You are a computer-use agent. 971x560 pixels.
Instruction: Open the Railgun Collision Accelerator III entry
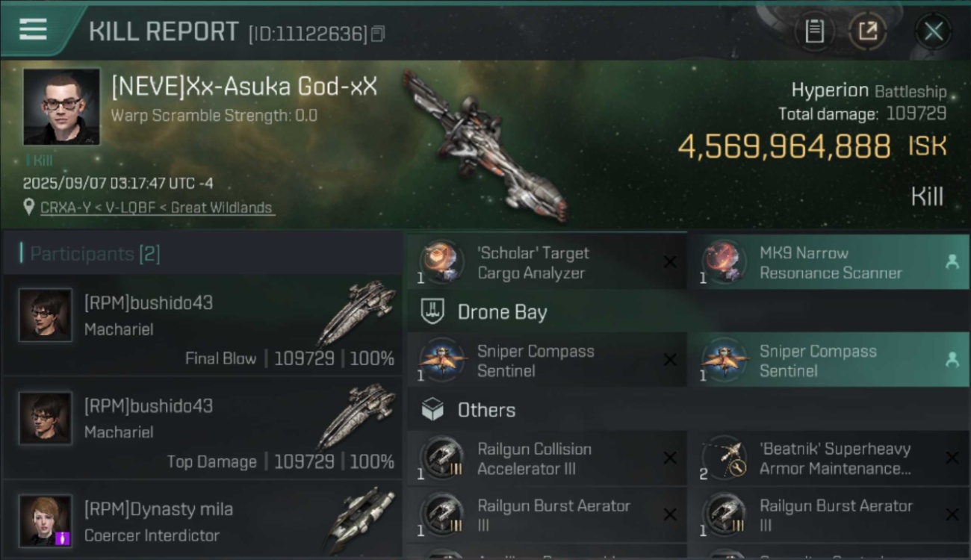(x=546, y=458)
